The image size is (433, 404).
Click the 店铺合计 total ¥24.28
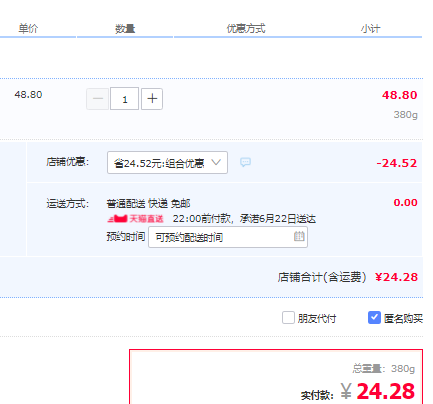396,277
